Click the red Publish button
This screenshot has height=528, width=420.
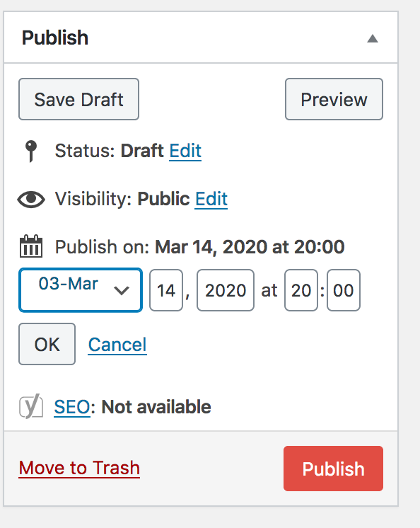pos(333,469)
